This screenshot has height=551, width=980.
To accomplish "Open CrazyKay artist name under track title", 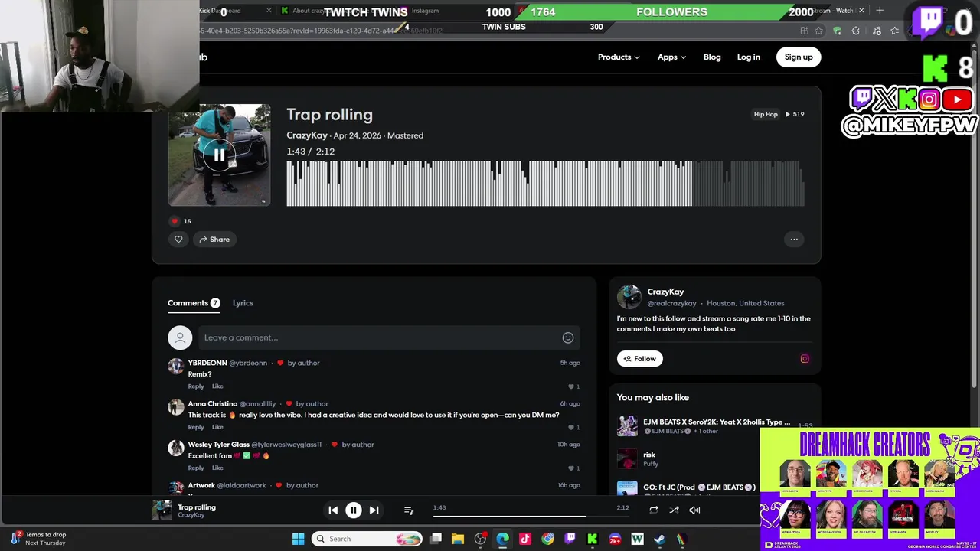I will point(307,135).
